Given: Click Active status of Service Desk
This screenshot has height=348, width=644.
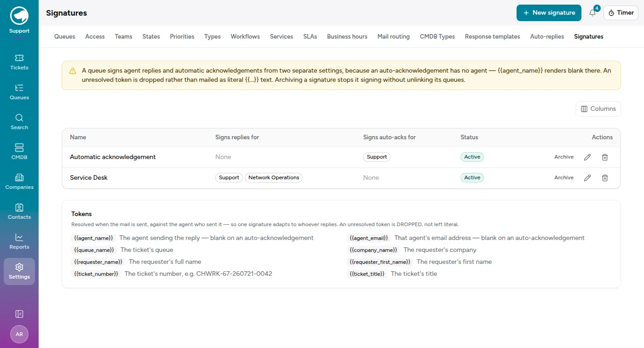Looking at the screenshot, I should (x=472, y=178).
